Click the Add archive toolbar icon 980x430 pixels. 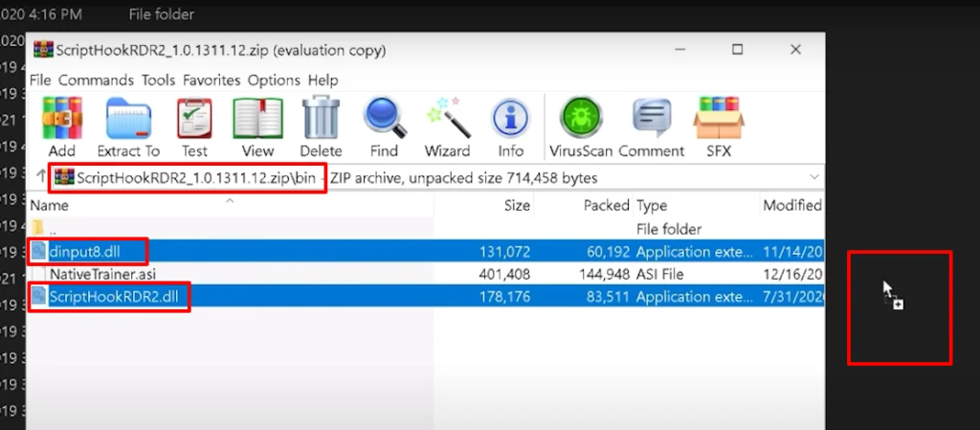click(x=62, y=118)
